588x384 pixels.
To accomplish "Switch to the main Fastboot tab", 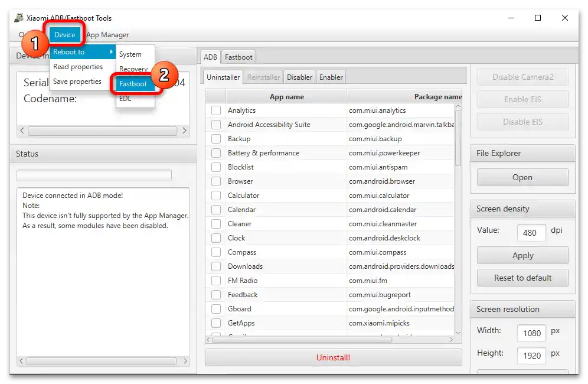I will (x=239, y=57).
